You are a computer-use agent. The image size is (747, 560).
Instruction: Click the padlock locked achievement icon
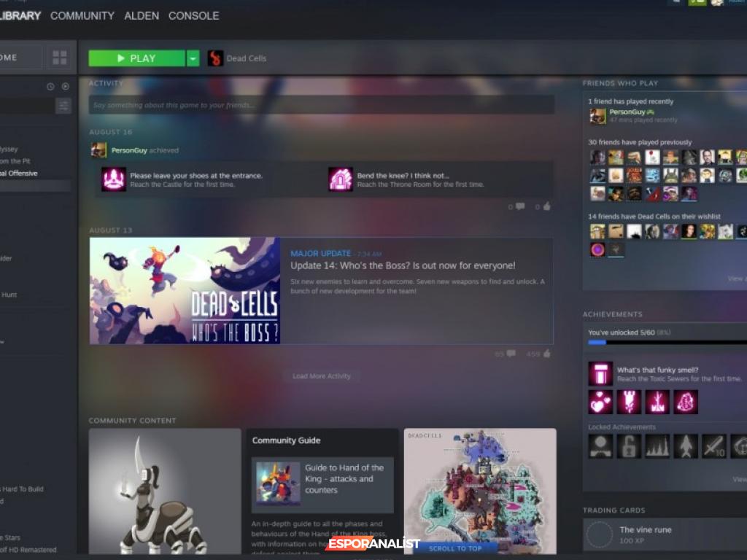(629, 446)
